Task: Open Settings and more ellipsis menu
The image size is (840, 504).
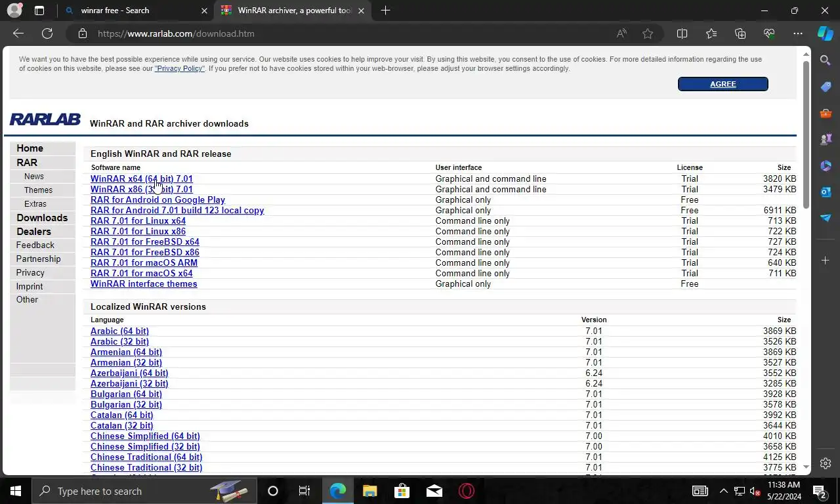Action: (x=798, y=33)
